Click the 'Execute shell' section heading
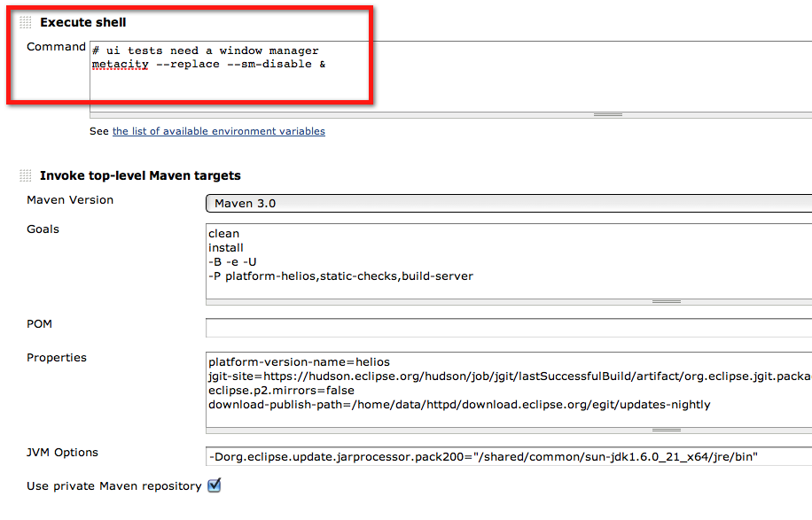Image resolution: width=812 pixels, height=520 pixels. pyautogui.click(x=82, y=22)
